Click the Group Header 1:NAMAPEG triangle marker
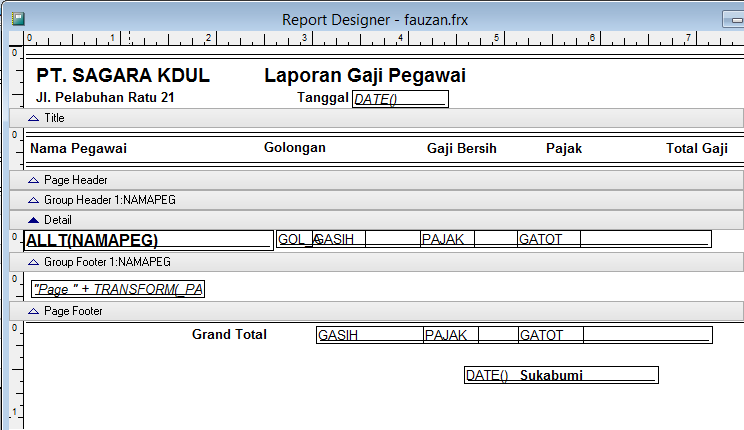This screenshot has width=744, height=430. click(x=33, y=200)
